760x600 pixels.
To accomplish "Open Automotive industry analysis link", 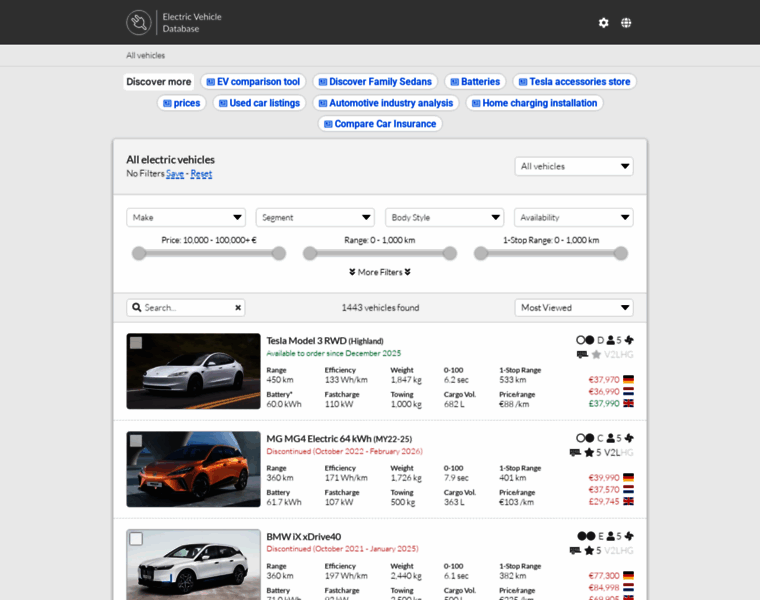I will 386,103.
